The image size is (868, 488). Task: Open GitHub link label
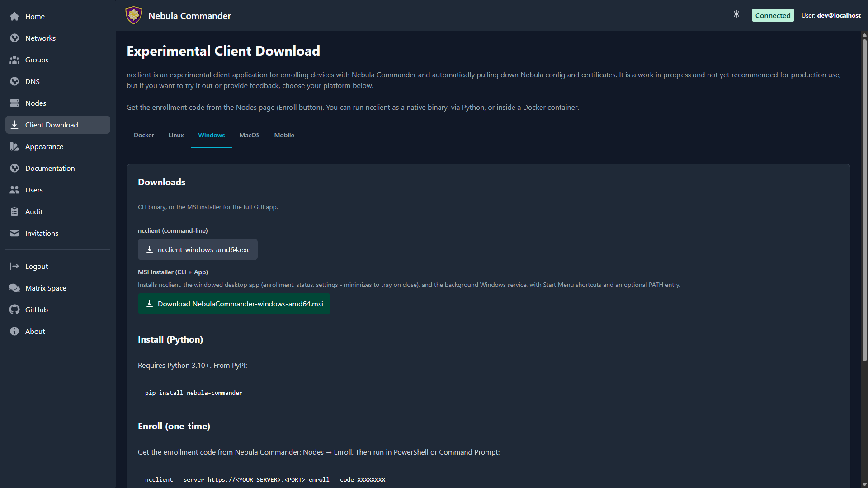click(x=37, y=310)
